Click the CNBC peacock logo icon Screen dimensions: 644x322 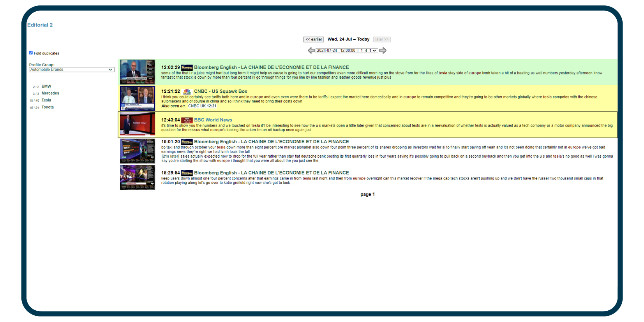(187, 92)
